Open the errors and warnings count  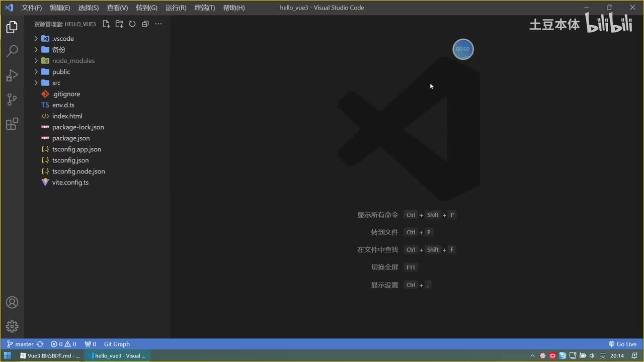coord(63,344)
